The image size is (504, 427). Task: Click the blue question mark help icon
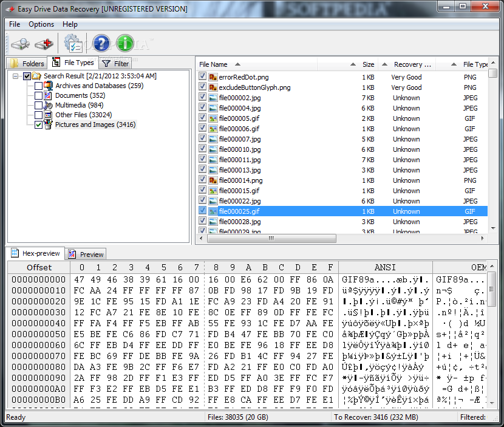(x=101, y=43)
